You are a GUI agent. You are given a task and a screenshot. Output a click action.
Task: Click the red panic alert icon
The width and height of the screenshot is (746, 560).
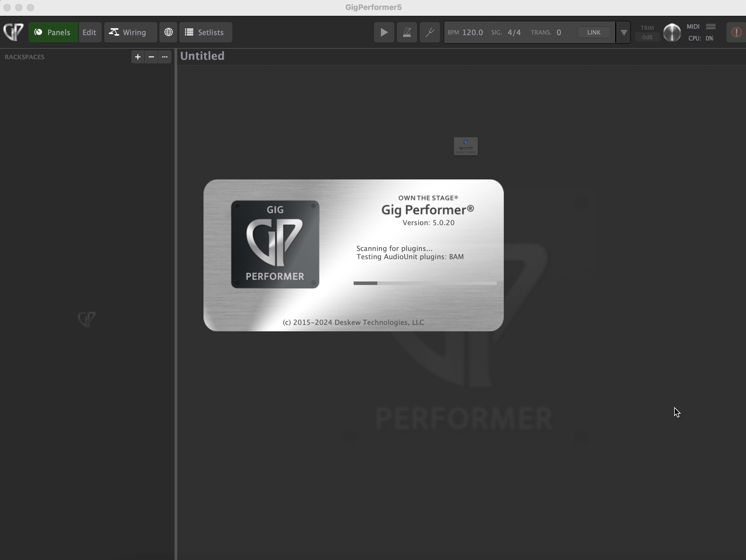pyautogui.click(x=736, y=32)
